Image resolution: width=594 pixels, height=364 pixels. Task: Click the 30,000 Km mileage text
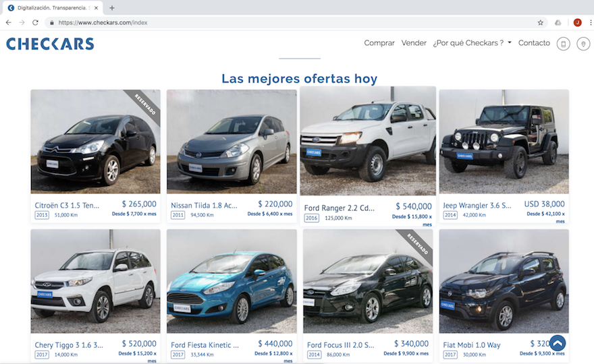click(475, 355)
